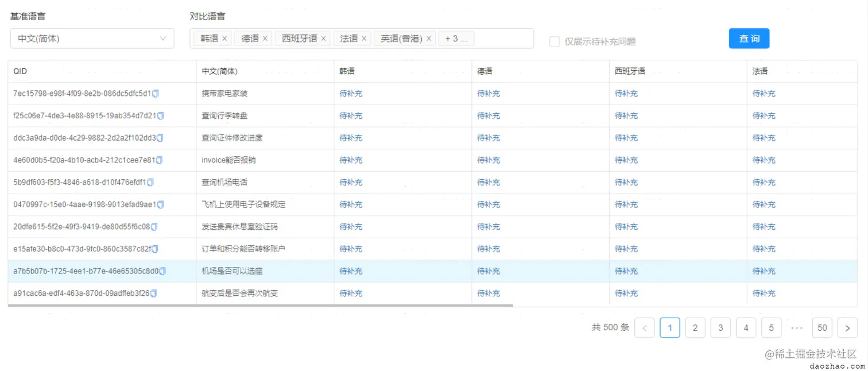Open 法语 待补充 link for 订单和积分能否转移账户
Viewport: 868px width, 371px height.
pyautogui.click(x=764, y=249)
